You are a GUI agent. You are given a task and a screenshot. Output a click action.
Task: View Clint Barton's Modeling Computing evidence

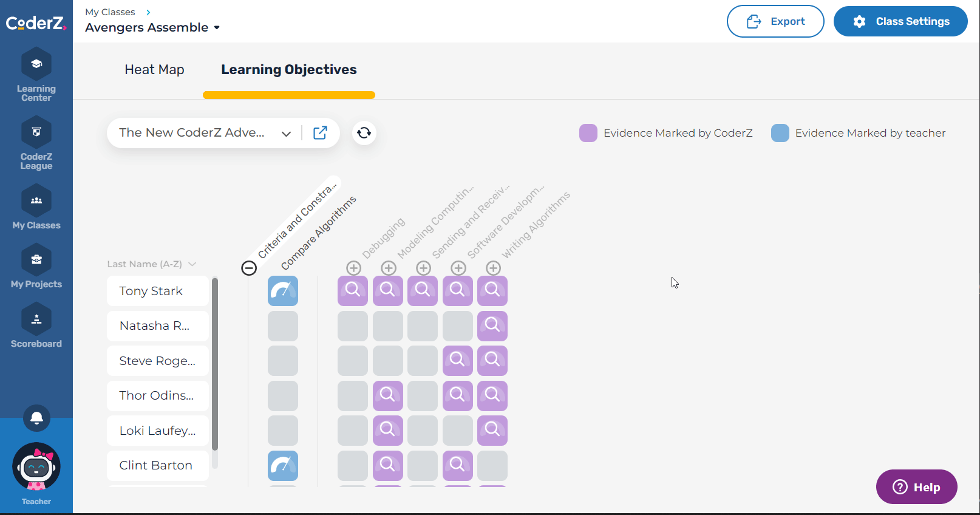388,466
